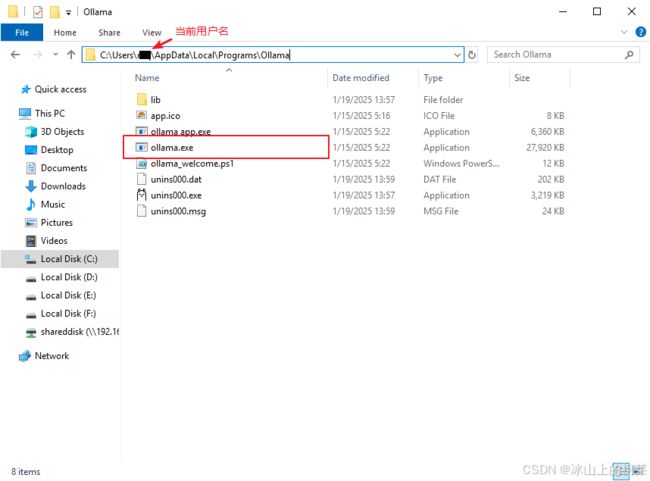Screen dimensions: 650x481
Task: Select the unins000.dat file icon
Action: pyautogui.click(x=142, y=179)
